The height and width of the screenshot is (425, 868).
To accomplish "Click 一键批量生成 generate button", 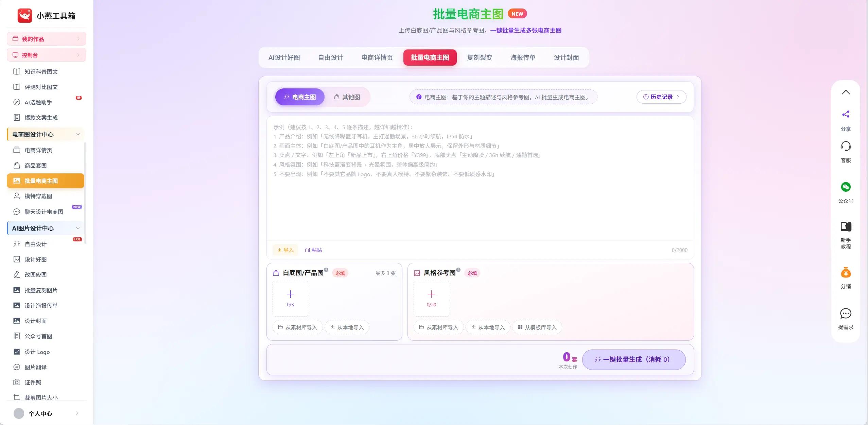I will click(x=634, y=360).
